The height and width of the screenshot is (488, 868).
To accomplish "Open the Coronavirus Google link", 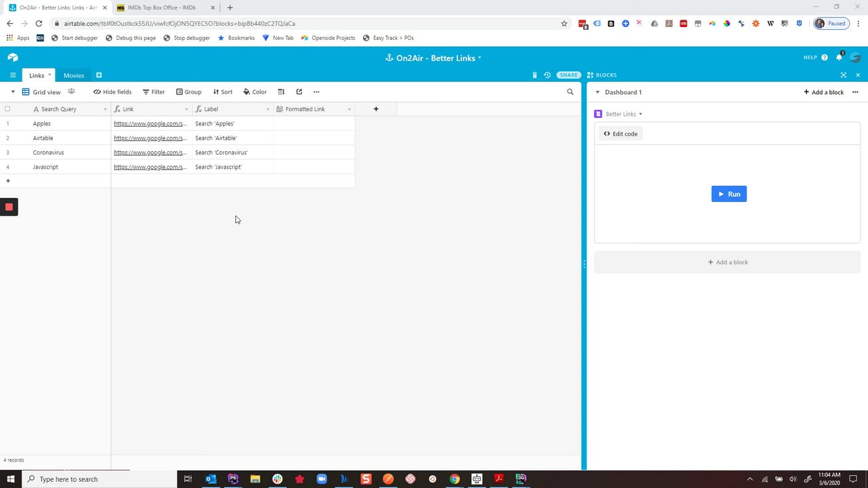I will click(x=150, y=152).
